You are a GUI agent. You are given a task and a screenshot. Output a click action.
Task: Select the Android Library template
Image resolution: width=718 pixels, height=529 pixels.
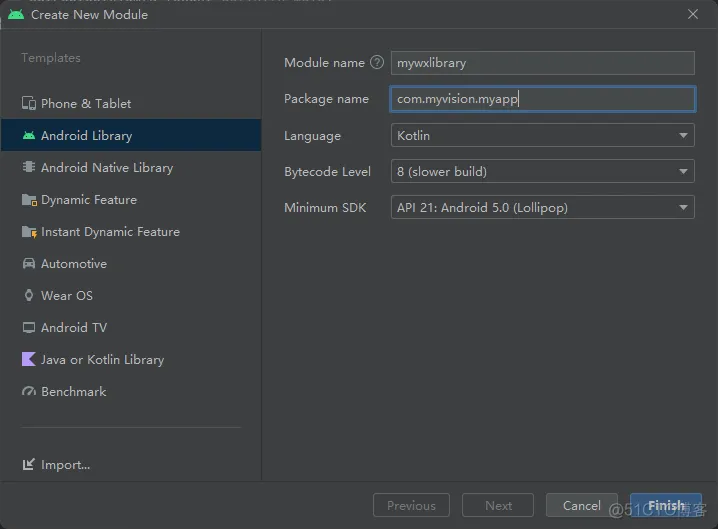click(x=131, y=135)
